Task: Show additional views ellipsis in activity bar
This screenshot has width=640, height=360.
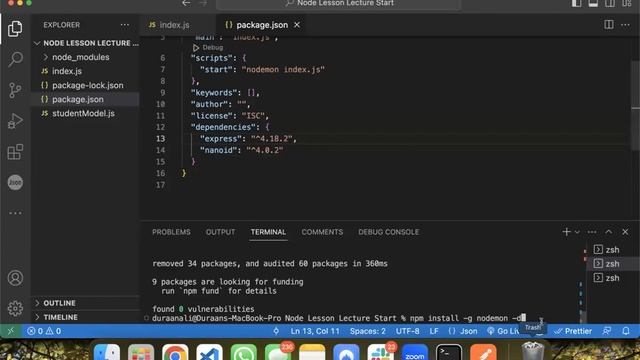Action: pos(15,213)
